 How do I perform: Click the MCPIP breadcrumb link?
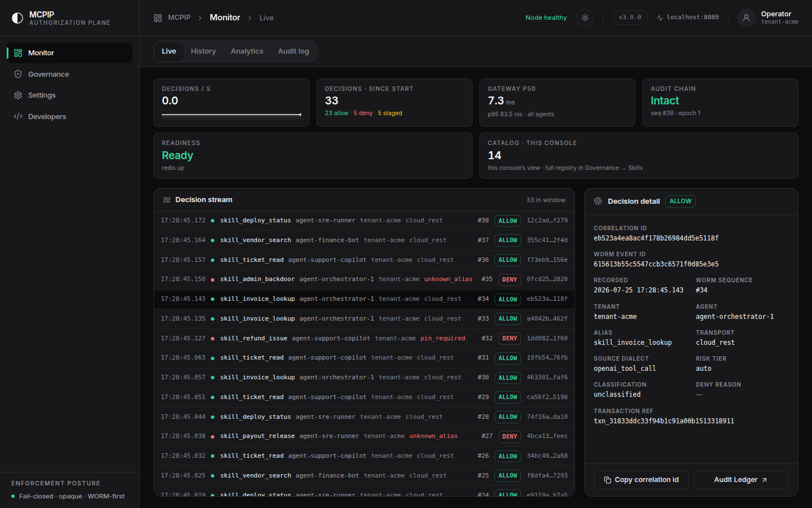[179, 17]
